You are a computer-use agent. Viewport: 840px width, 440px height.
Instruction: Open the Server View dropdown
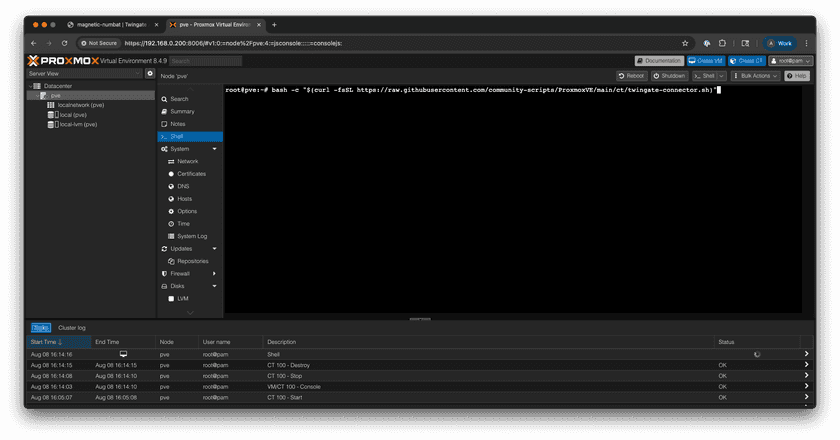pyautogui.click(x=85, y=74)
